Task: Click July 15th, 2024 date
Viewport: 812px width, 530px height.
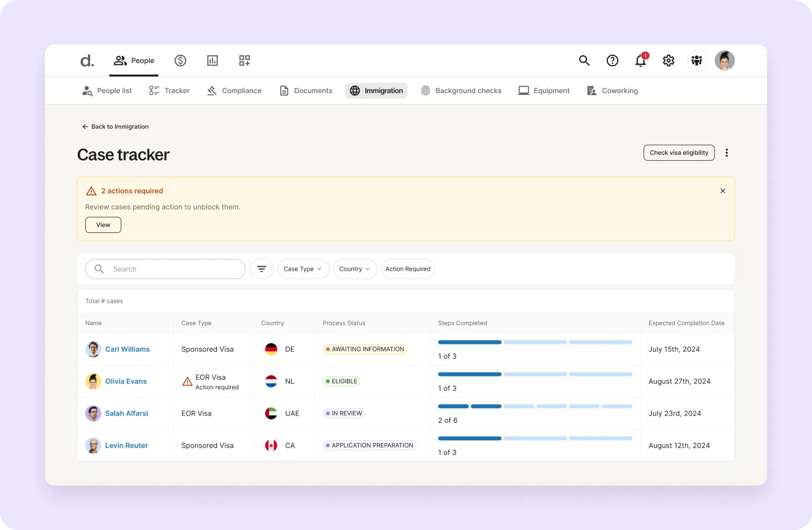Action: pos(674,350)
